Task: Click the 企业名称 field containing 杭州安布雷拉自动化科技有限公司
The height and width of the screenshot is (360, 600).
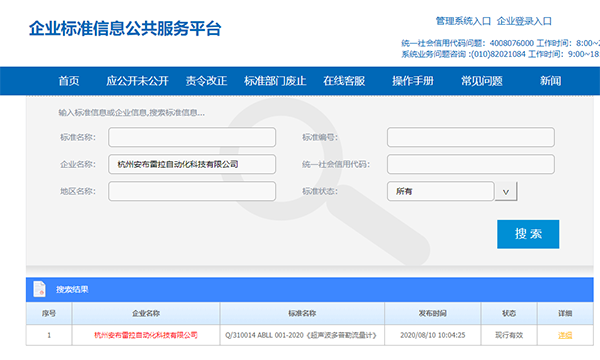Action: [192, 165]
